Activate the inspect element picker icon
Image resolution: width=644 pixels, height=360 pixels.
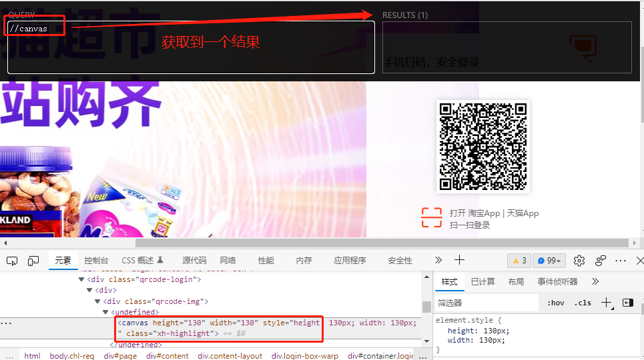pos(12,261)
